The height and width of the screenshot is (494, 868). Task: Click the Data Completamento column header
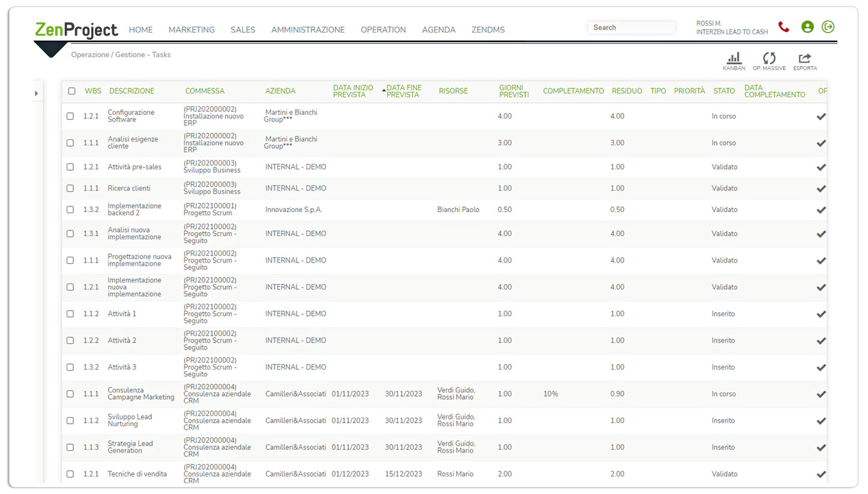coord(774,91)
